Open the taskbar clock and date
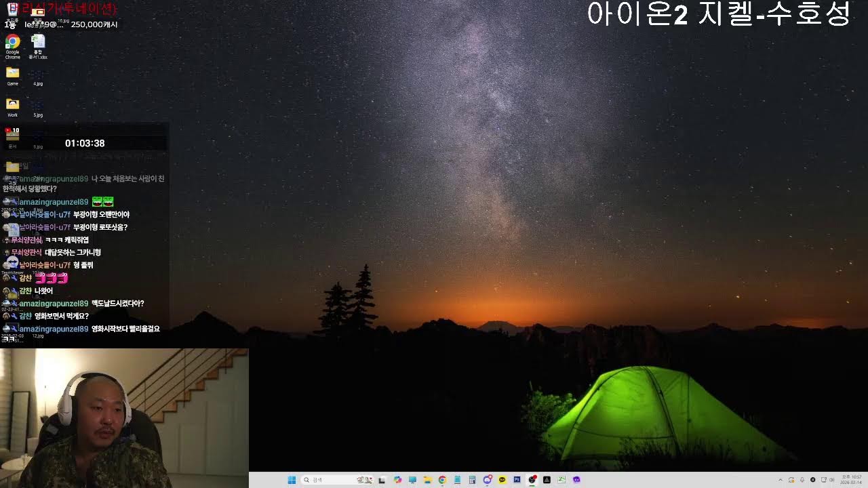 coord(851,480)
